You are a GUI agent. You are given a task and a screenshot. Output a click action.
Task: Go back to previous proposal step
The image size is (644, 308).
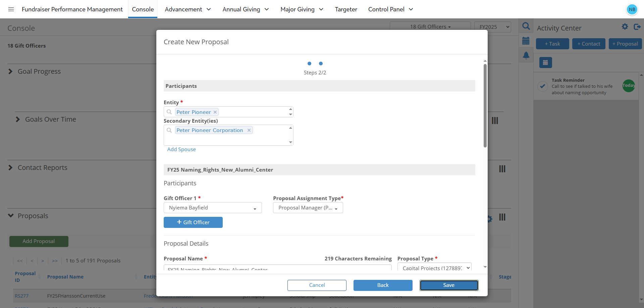point(383,285)
